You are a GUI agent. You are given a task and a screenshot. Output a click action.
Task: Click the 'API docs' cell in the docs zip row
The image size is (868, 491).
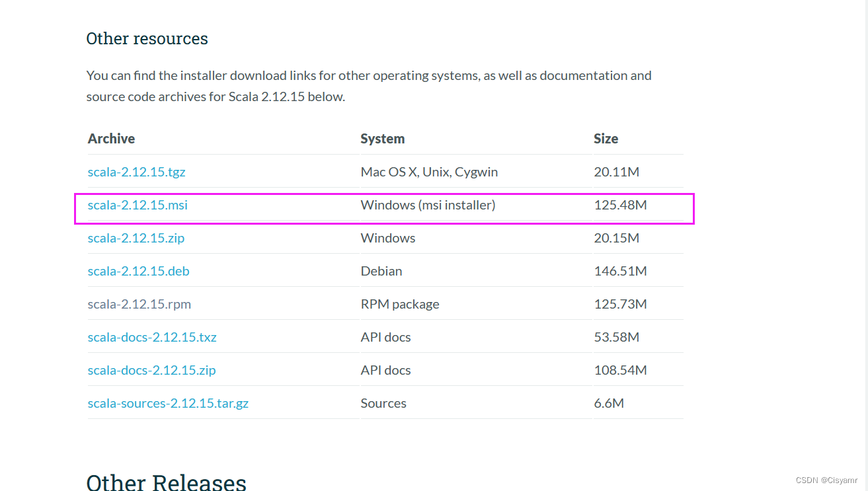385,370
